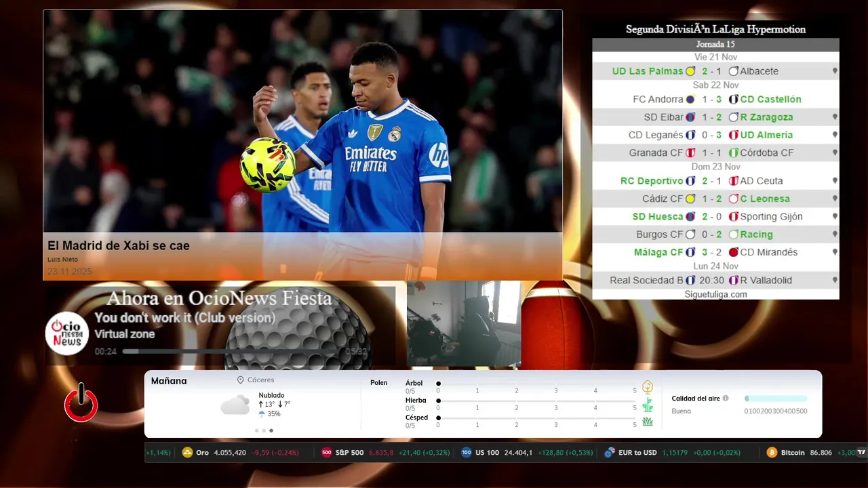
Task: Click the Cáceres location pin icon
Action: pos(240,380)
